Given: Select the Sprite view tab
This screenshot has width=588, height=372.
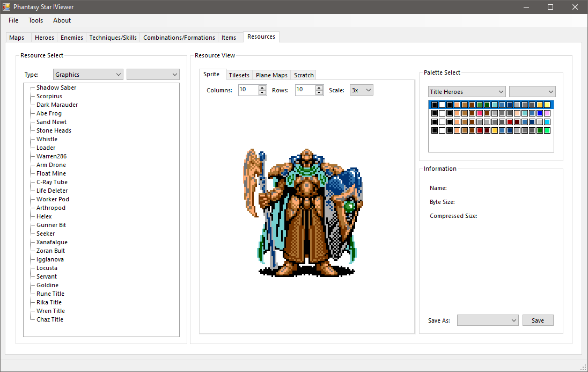Looking at the screenshot, I should (211, 74).
